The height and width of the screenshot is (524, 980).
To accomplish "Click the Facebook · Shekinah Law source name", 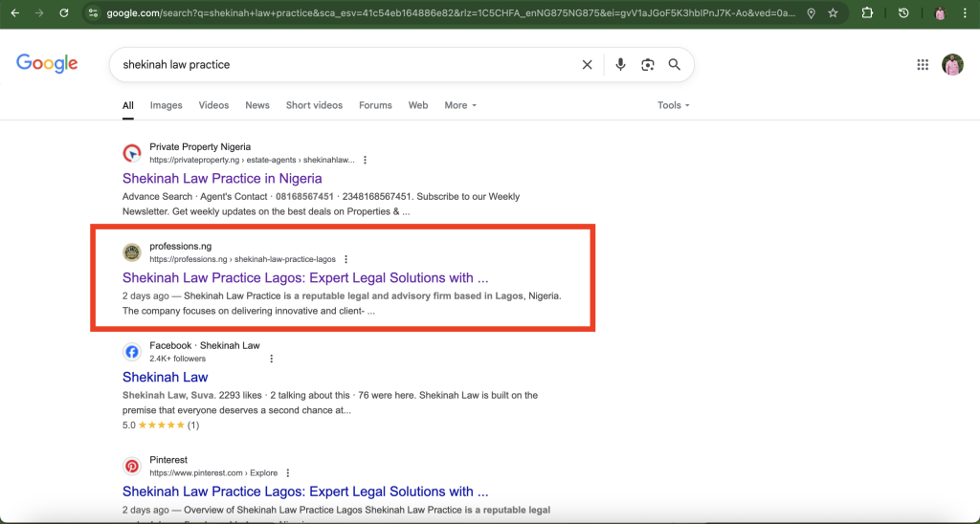I will click(205, 345).
